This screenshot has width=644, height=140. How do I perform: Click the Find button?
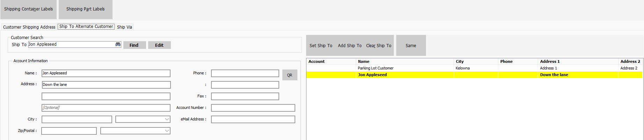134,45
